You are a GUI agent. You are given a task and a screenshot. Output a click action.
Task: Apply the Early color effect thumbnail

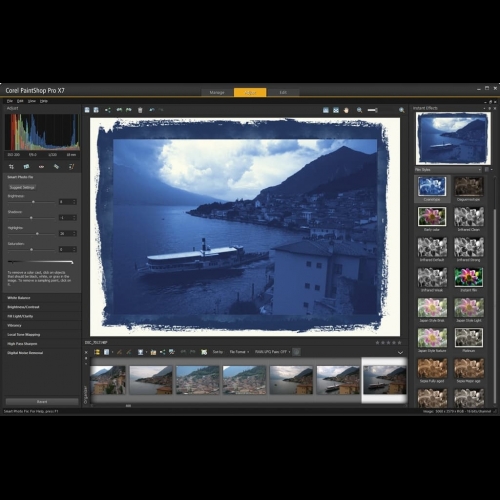click(x=432, y=216)
